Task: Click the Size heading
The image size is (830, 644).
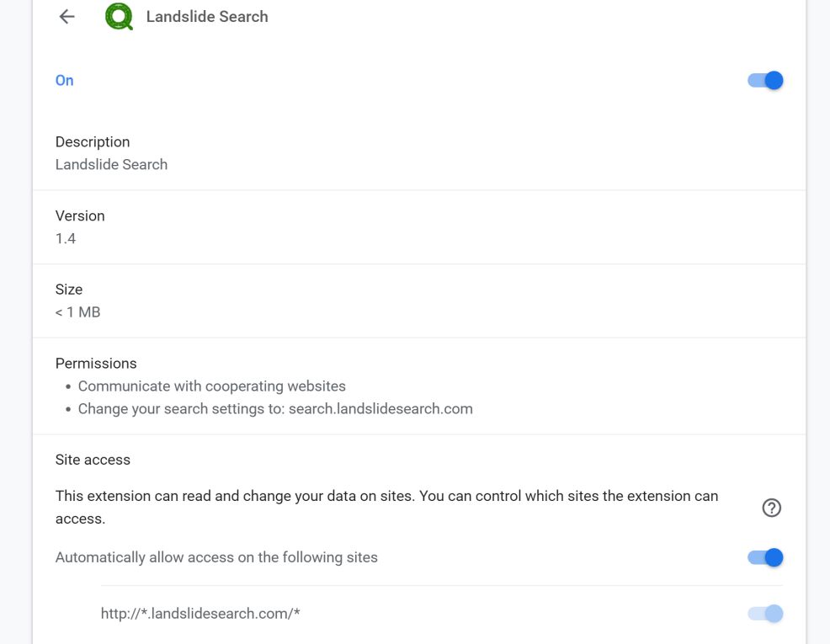Action: [69, 290]
